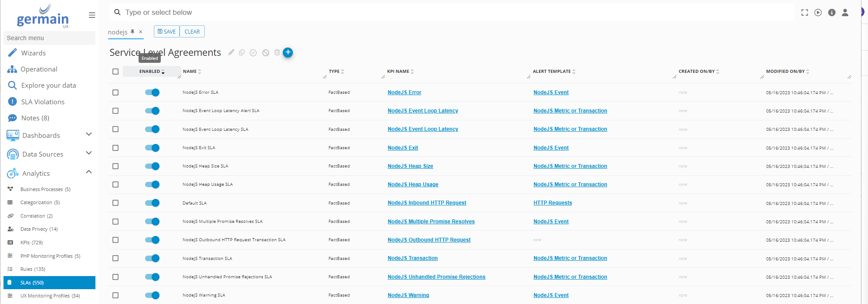Click the blue add SLA plus button
Image resolution: width=868 pixels, height=304 pixels.
click(288, 52)
